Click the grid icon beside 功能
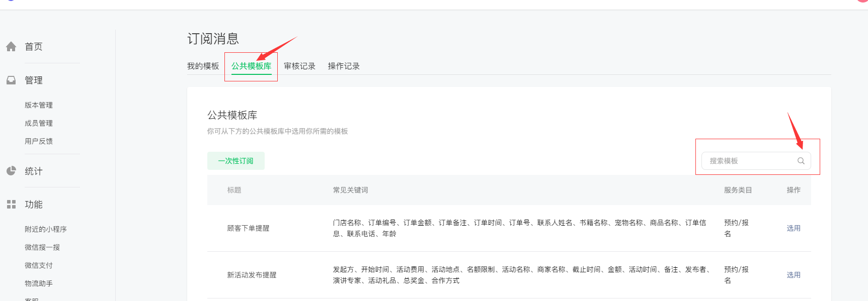This screenshot has height=301, width=868. pos(11,205)
